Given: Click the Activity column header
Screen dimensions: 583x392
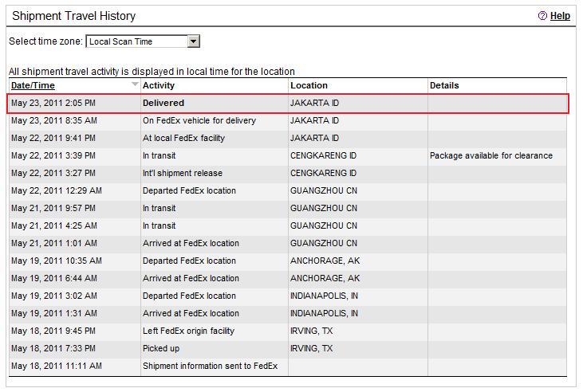Looking at the screenshot, I should [x=159, y=85].
